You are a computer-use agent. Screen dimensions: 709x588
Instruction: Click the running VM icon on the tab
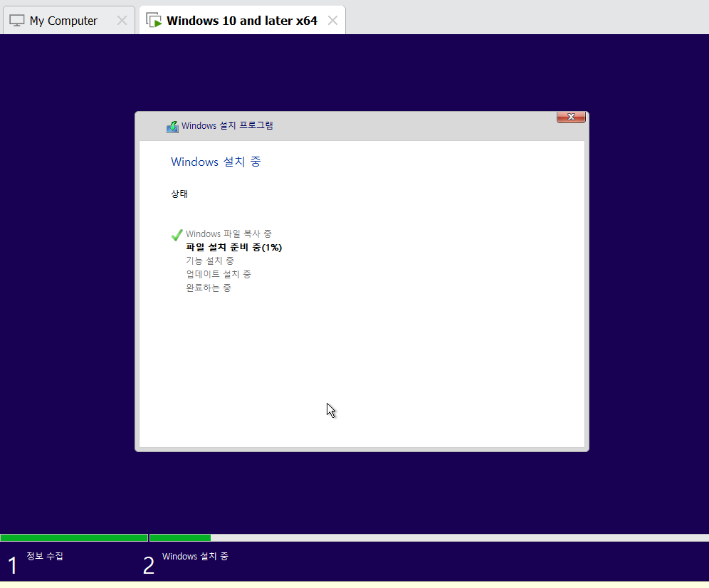pos(154,21)
